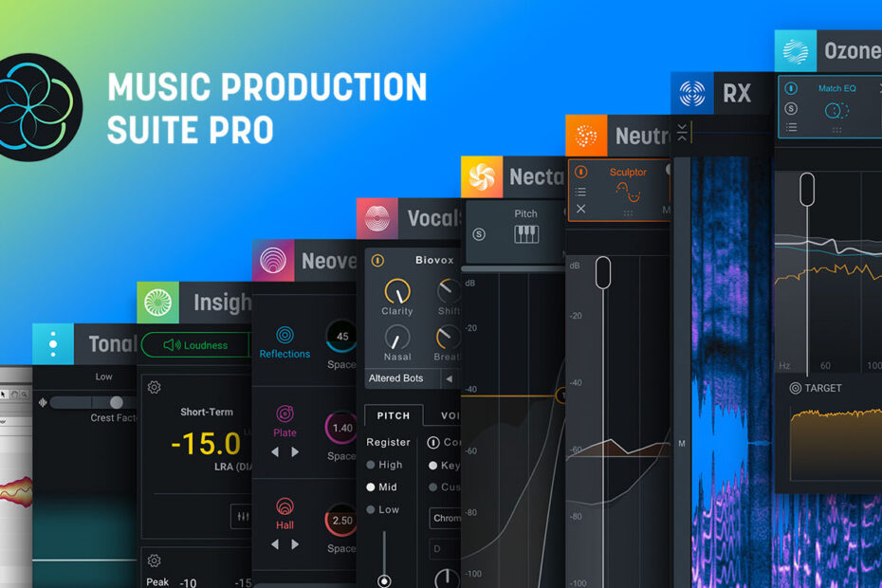
Task: Select the Key radio option in VocalSynth
Action: coord(433,466)
